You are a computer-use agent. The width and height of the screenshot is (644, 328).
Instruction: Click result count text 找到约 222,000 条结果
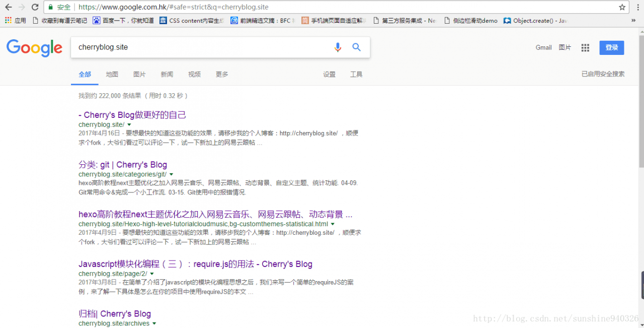coord(133,96)
